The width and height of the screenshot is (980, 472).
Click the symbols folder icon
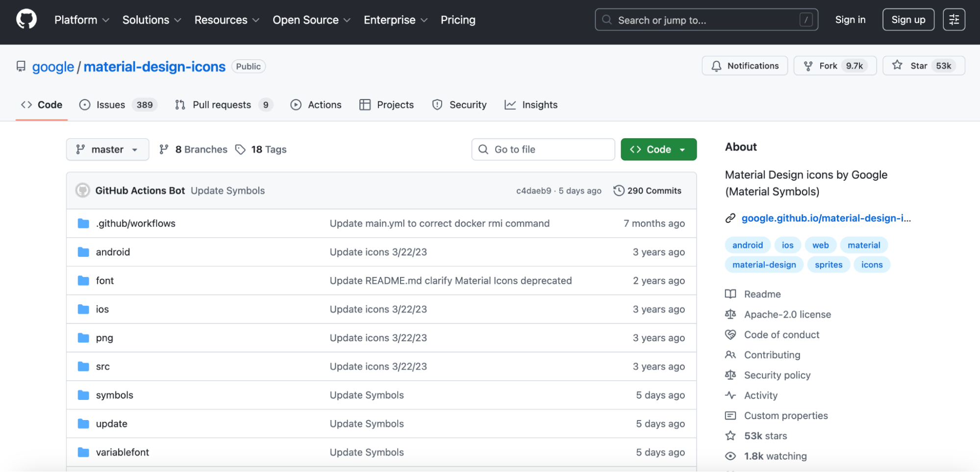[84, 395]
